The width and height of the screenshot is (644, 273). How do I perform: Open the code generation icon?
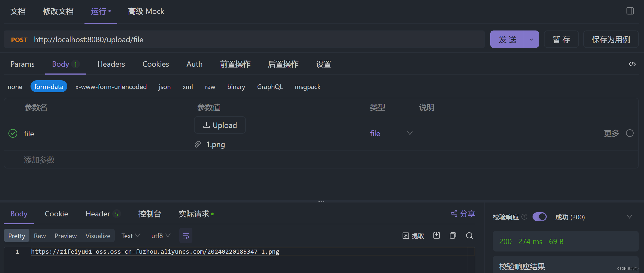tap(632, 64)
